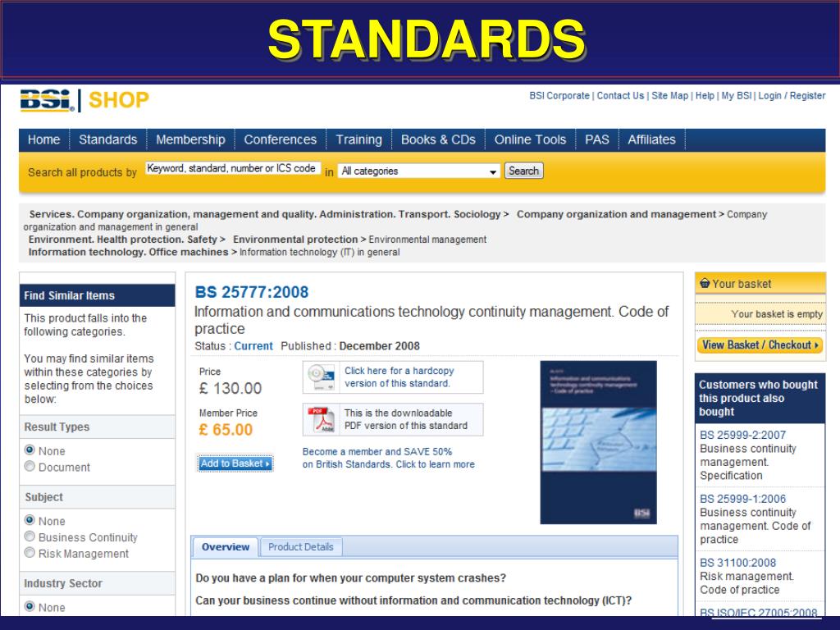Viewport: 840px width, 630px height.
Task: Select the None radio under Industry Sector
Action: (x=30, y=606)
